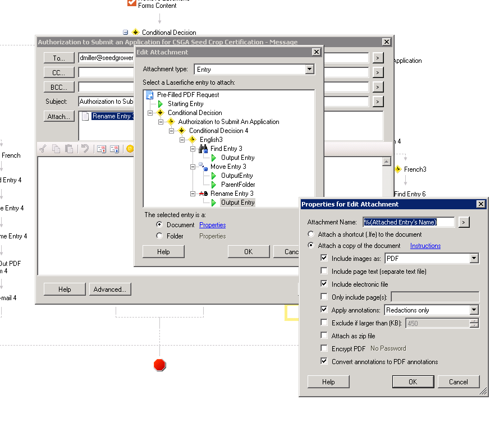The width and height of the screenshot is (504, 423).
Task: Click message body scrollbar up arrow
Action: click(x=387, y=161)
